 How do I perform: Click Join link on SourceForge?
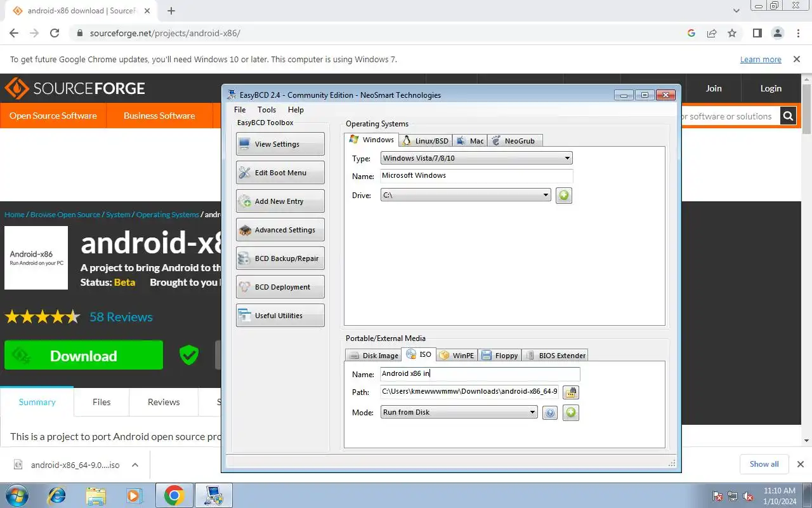coord(714,88)
